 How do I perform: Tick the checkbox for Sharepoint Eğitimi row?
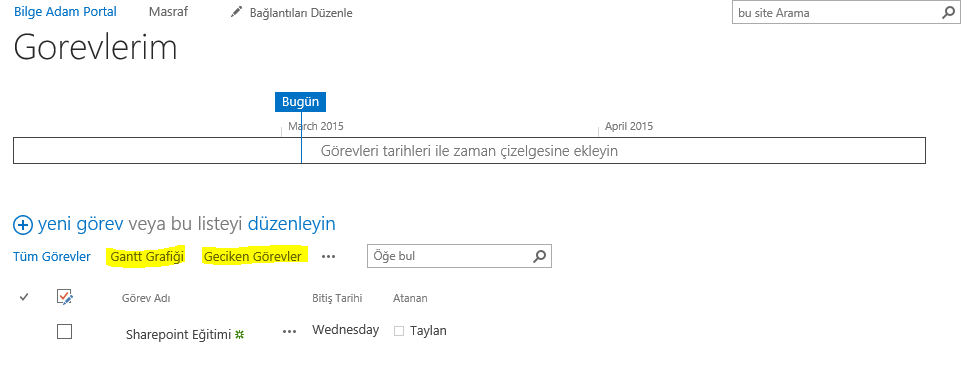pos(64,331)
